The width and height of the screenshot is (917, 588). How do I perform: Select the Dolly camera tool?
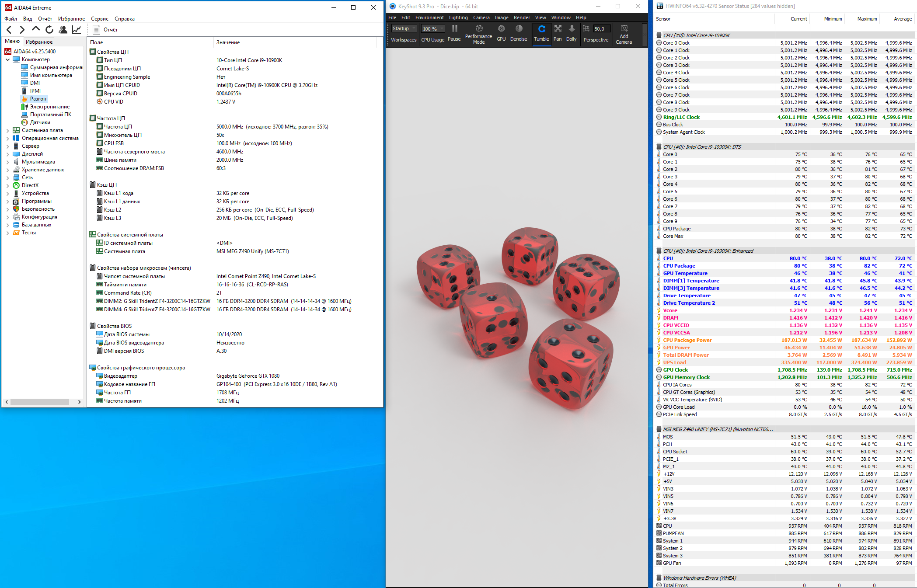tap(572, 32)
